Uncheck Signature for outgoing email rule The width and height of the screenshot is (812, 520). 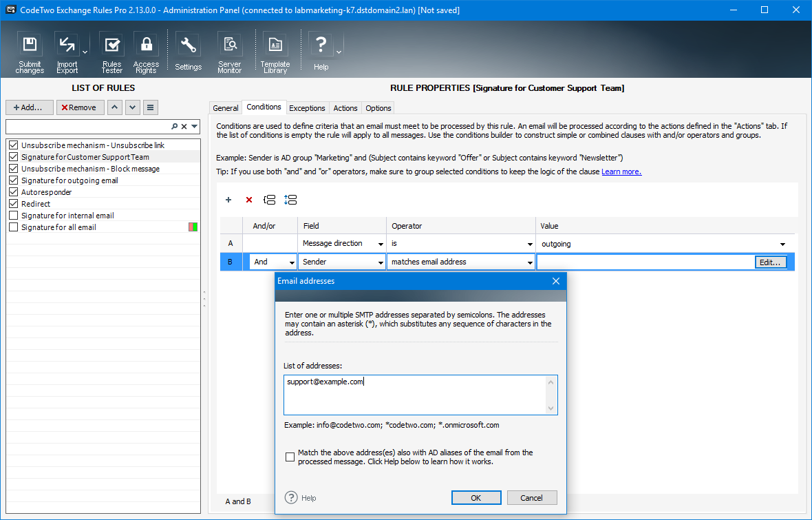click(x=14, y=180)
